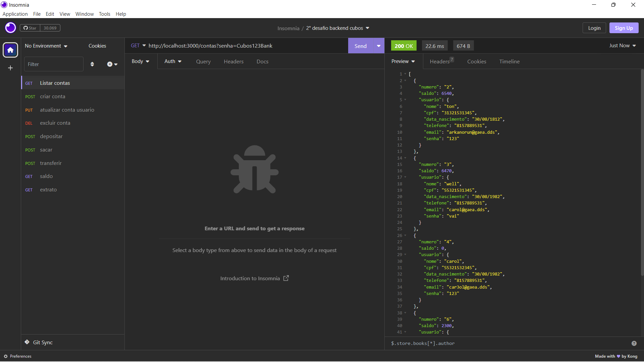Click the Login button
Viewport: 644px width, 362px height.
(594, 28)
